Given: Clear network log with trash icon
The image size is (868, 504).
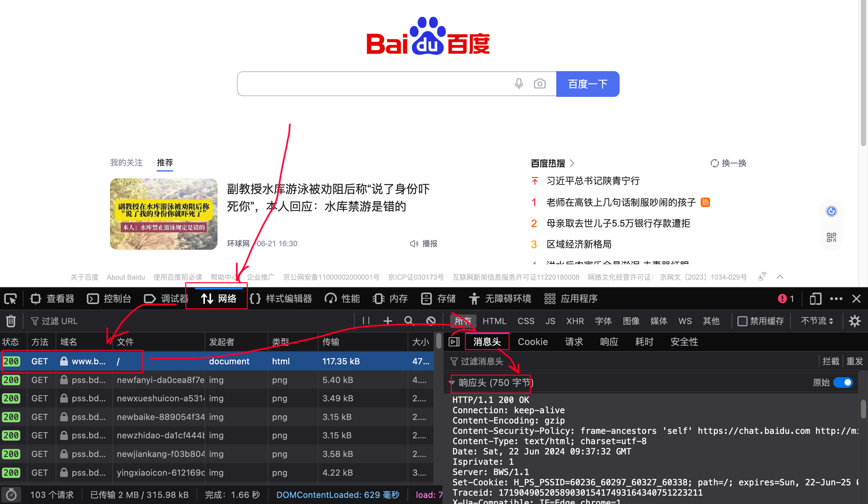Looking at the screenshot, I should (11, 321).
